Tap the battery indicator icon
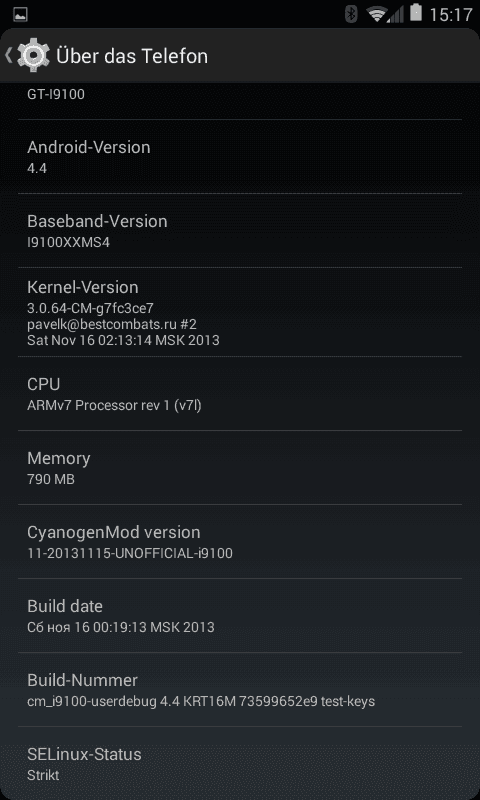Image resolution: width=480 pixels, height=800 pixels. 416,13
